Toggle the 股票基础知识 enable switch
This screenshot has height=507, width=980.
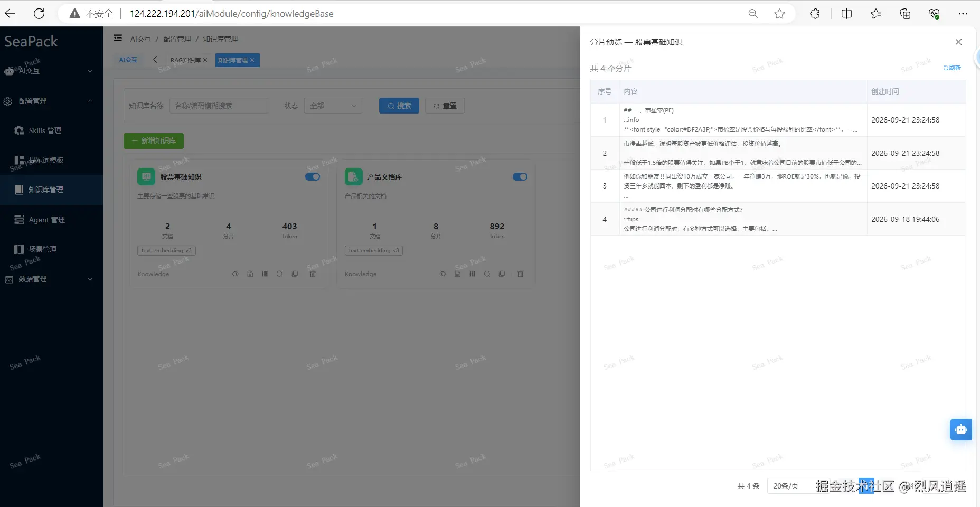click(x=313, y=176)
